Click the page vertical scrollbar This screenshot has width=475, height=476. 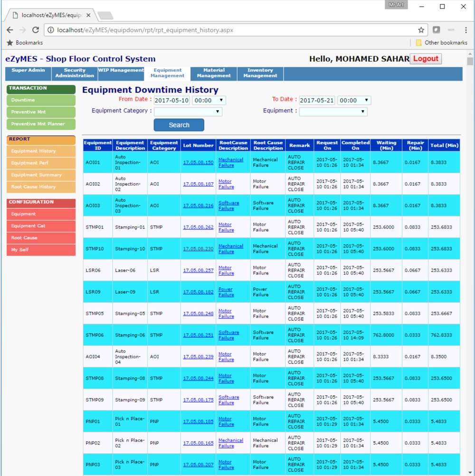[470, 237]
